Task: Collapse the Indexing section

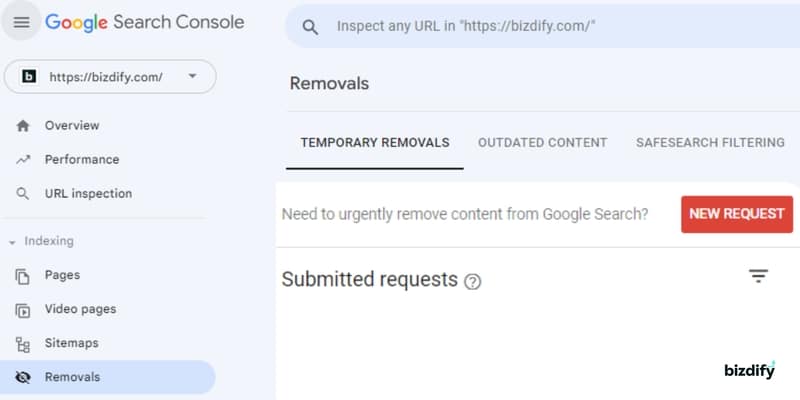Action: pyautogui.click(x=12, y=243)
